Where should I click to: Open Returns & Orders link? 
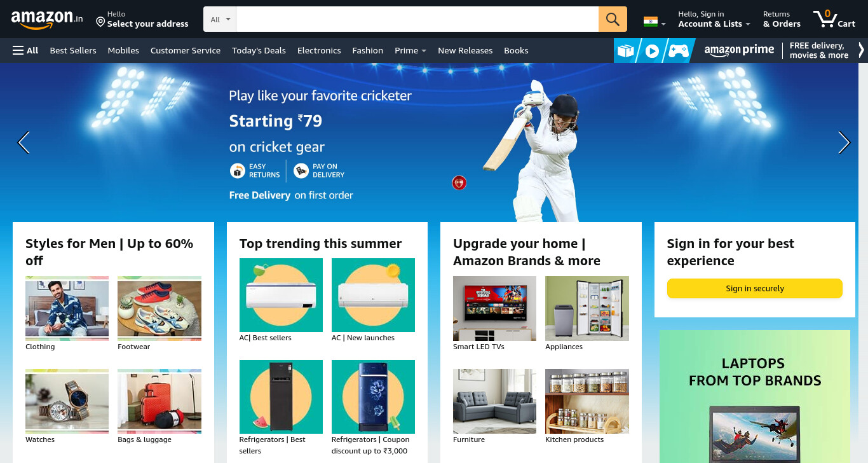(782, 19)
